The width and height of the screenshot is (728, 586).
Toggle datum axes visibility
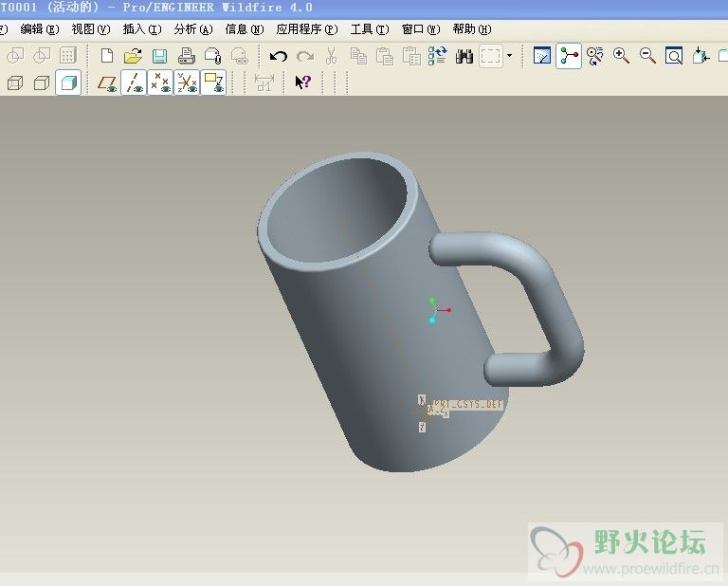(x=134, y=83)
